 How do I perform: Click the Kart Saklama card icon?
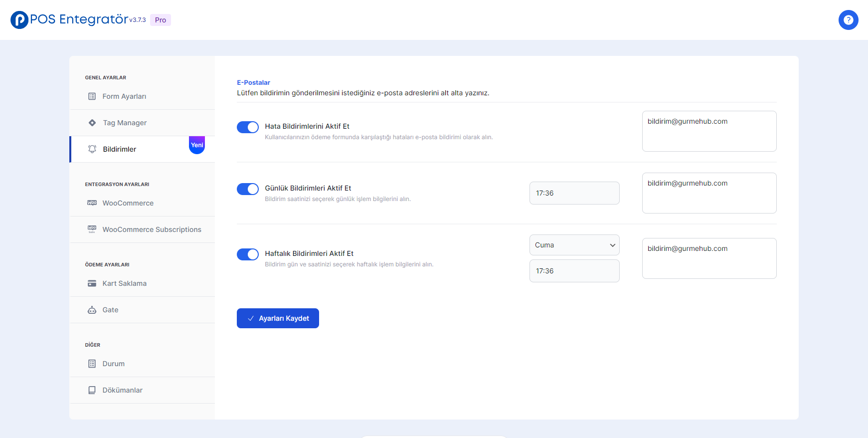click(92, 283)
